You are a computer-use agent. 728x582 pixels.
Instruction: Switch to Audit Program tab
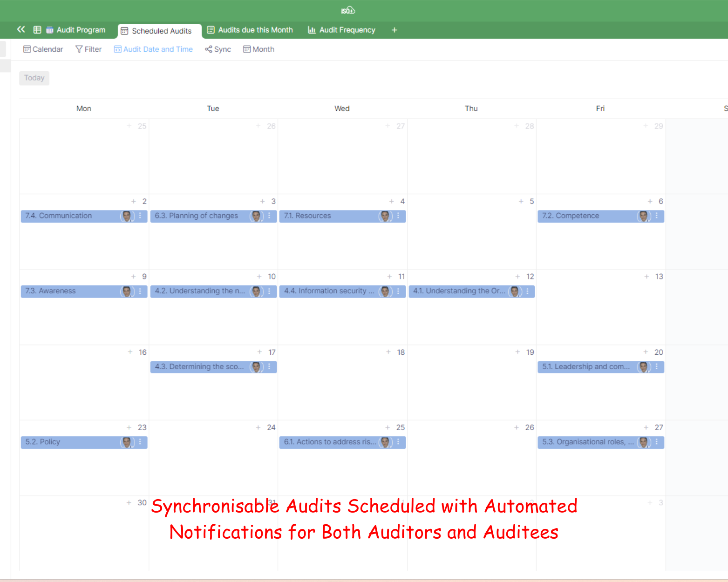(76, 30)
